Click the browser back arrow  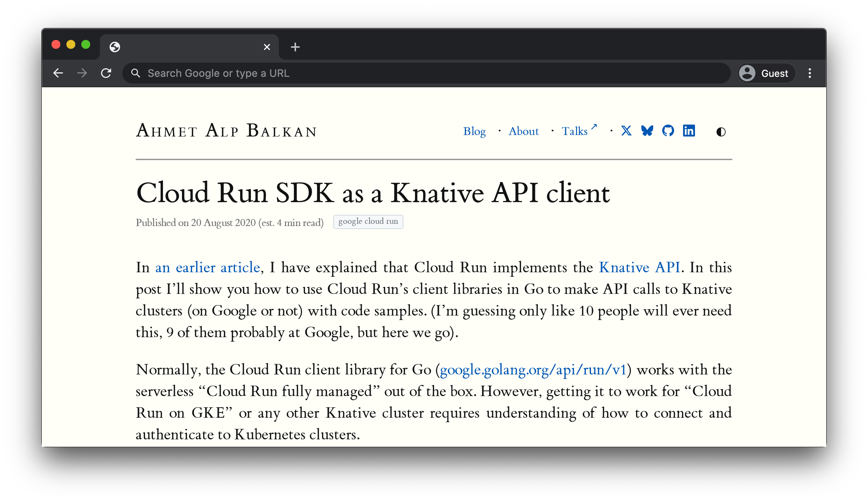58,73
